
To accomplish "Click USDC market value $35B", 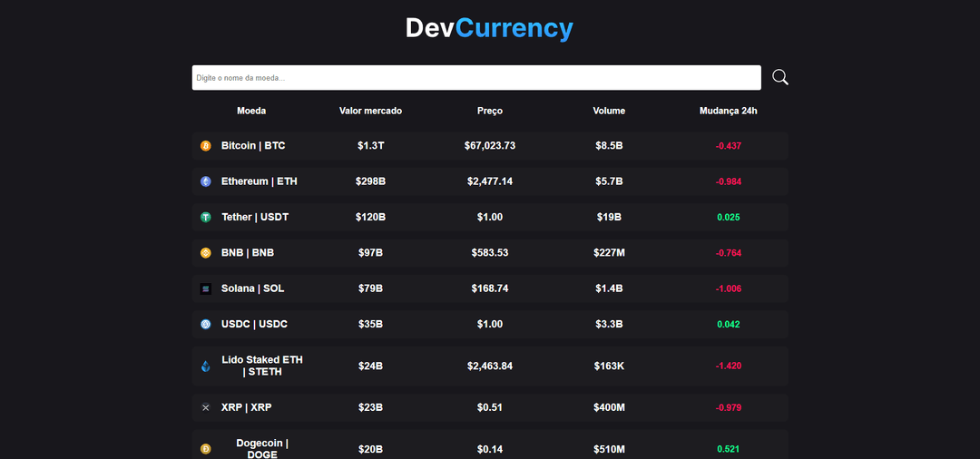I will (x=370, y=324).
